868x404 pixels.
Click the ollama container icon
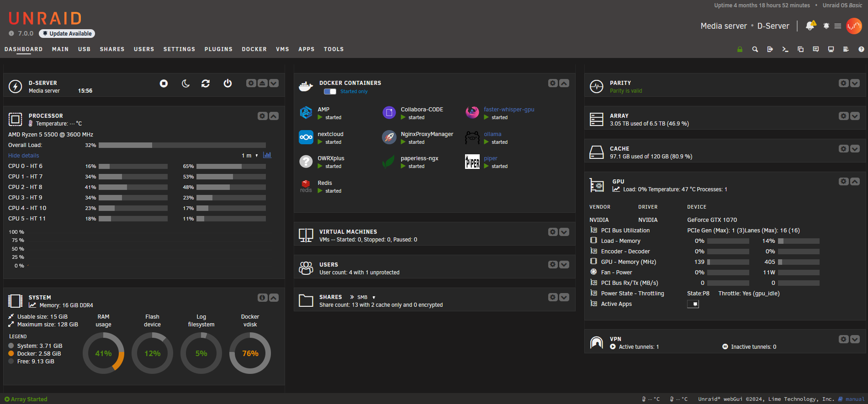tap(472, 137)
